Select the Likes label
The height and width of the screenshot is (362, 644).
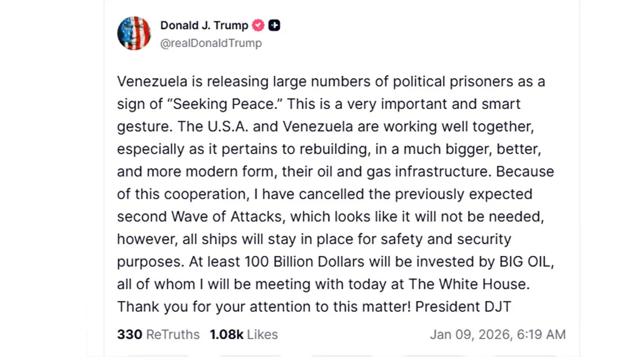point(262,335)
